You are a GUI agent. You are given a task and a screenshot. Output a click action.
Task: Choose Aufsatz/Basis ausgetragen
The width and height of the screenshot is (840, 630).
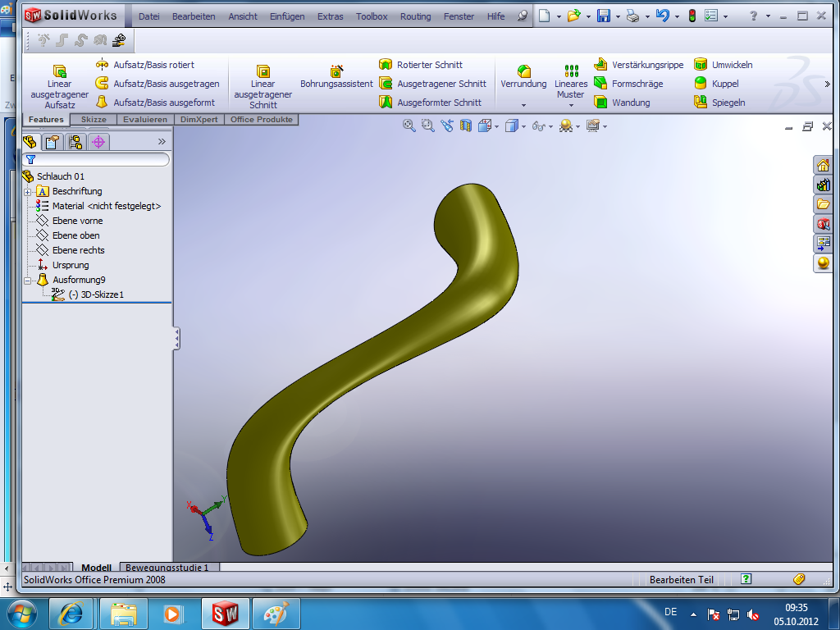tap(157, 84)
